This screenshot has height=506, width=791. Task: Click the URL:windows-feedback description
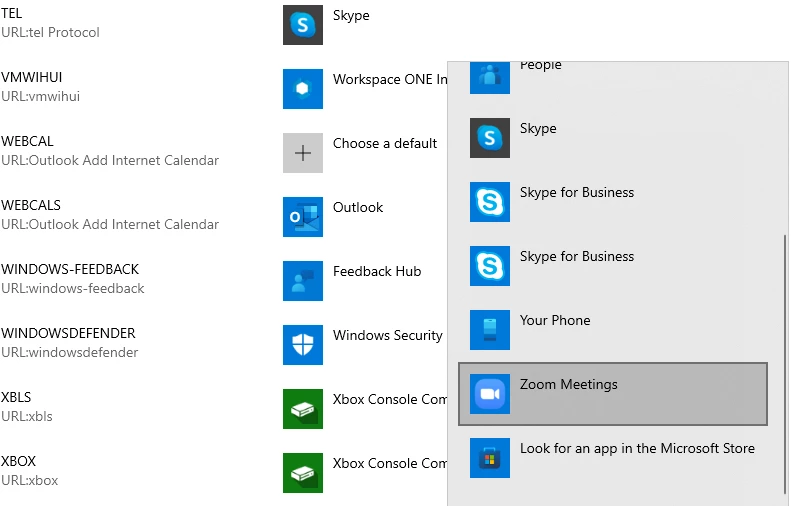pyautogui.click(x=73, y=289)
